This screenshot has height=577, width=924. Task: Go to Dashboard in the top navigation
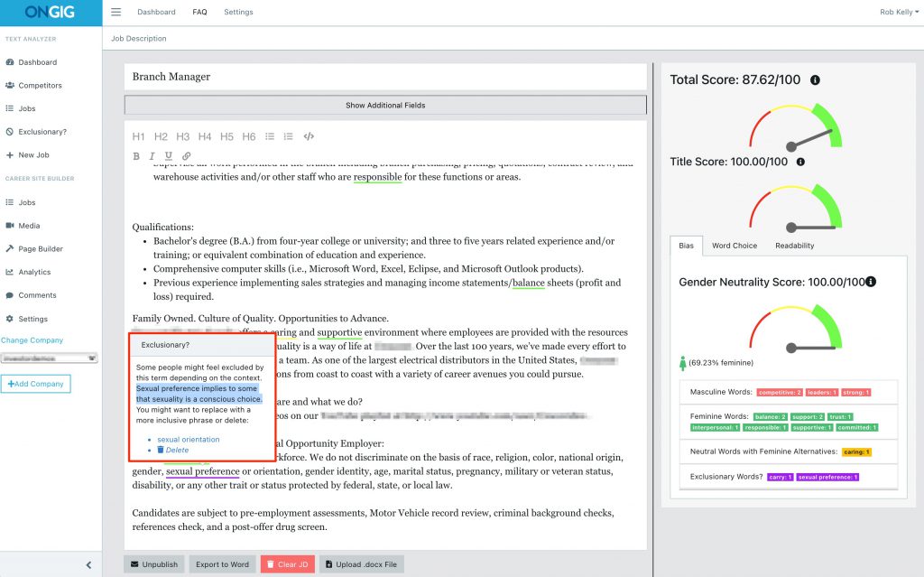tap(156, 12)
